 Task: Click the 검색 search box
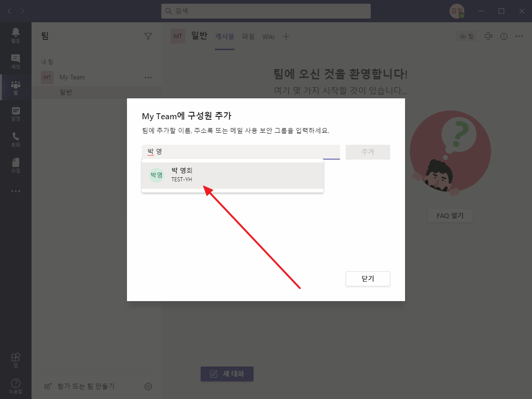tap(266, 11)
